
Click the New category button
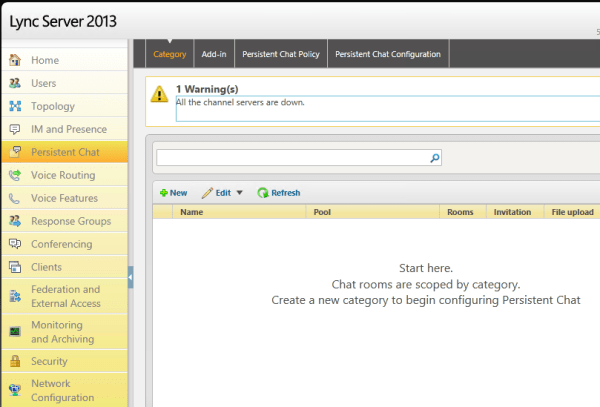(173, 193)
